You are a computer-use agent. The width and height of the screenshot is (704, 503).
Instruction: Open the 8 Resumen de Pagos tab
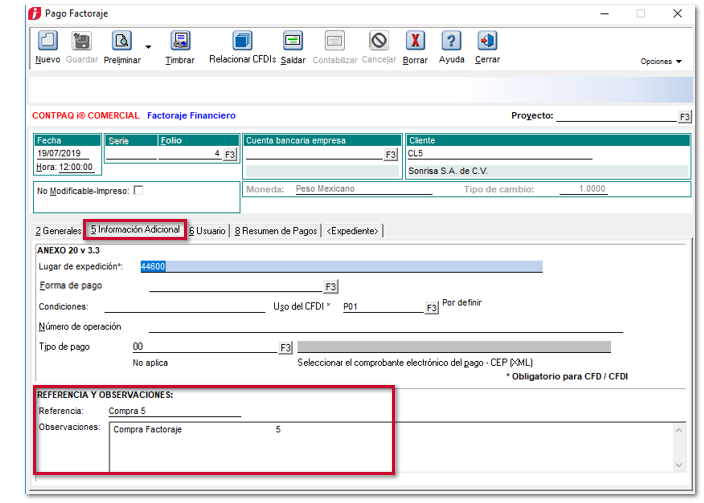click(x=277, y=231)
